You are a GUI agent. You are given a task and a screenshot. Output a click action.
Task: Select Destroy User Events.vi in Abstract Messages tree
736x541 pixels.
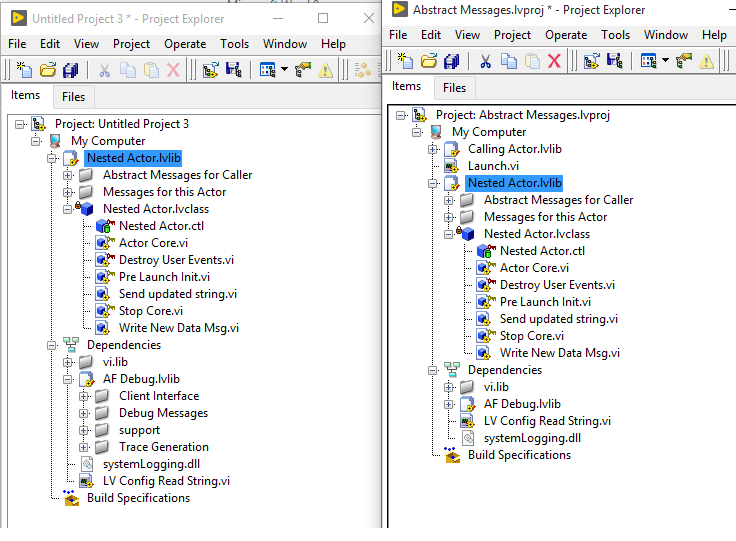point(557,285)
